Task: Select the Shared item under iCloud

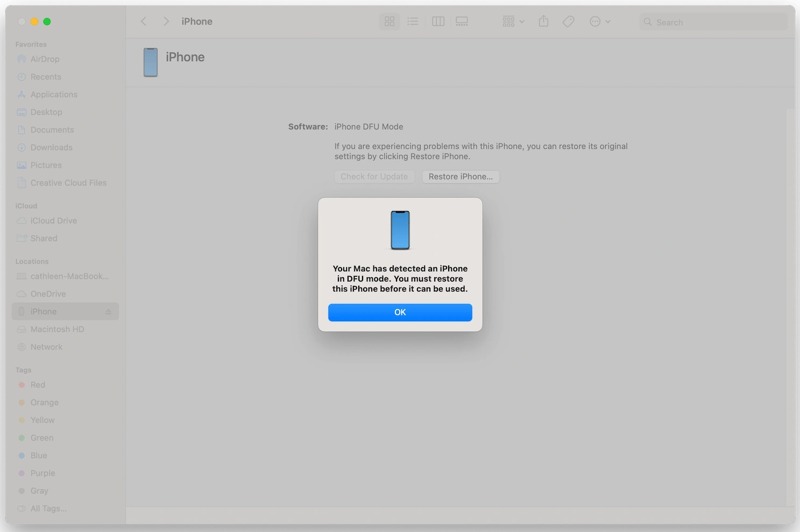Action: click(x=65, y=238)
